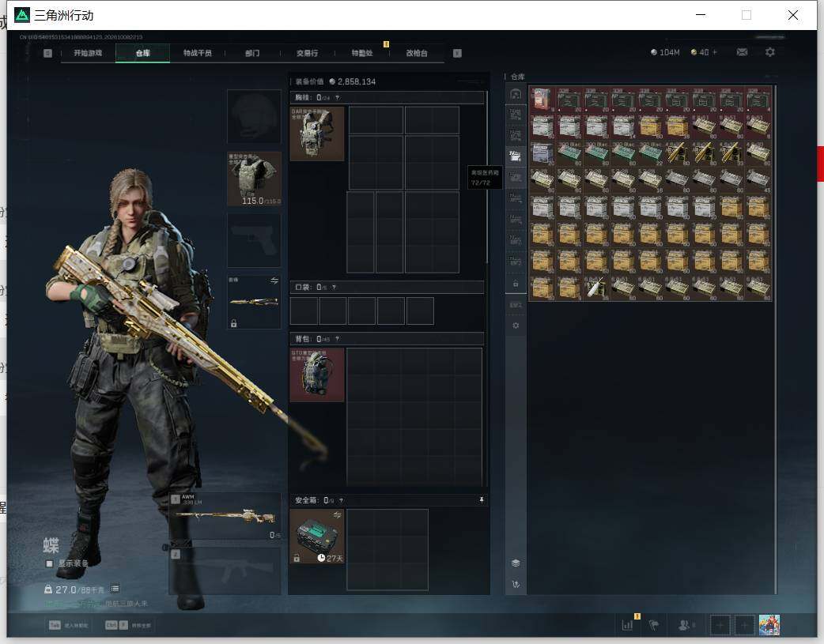Select the chest rig item
This screenshot has height=644, width=824.
coord(317,134)
